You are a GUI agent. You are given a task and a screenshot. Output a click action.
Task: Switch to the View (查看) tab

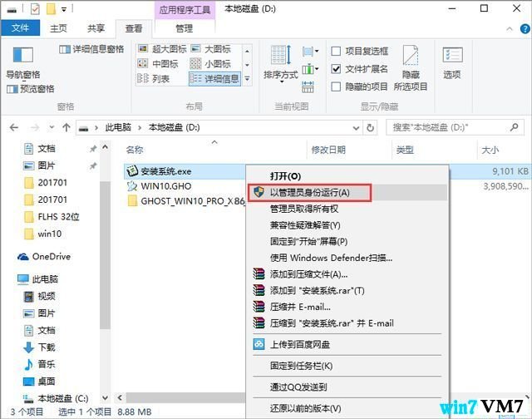(x=134, y=28)
